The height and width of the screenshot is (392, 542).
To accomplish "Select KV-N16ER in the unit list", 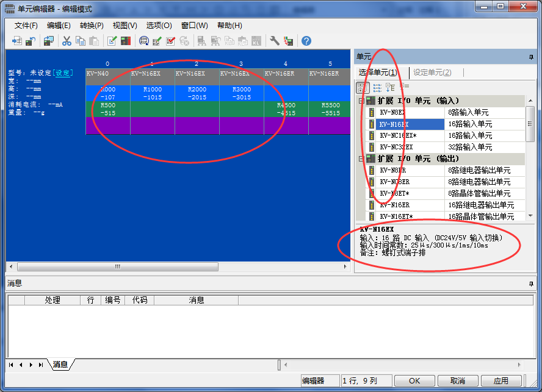I will tap(445, 205).
